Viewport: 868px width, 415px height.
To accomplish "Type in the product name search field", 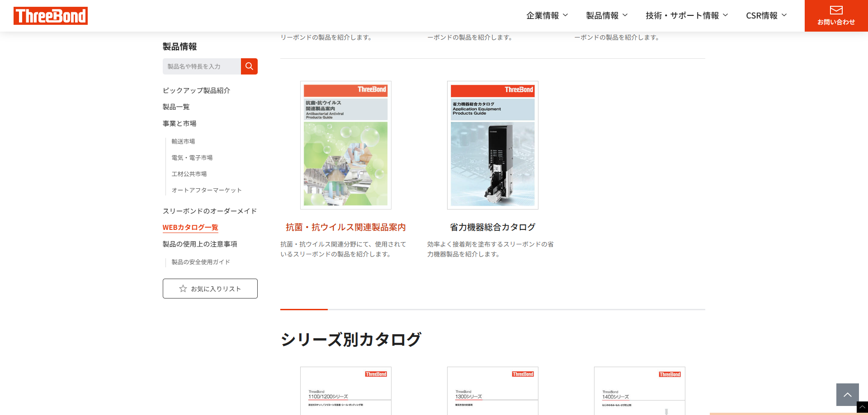I will click(x=202, y=66).
